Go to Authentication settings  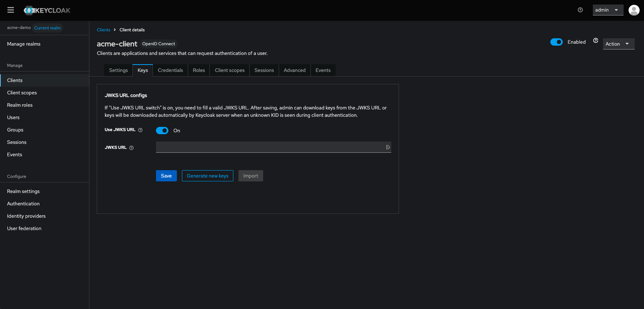(x=45, y=204)
